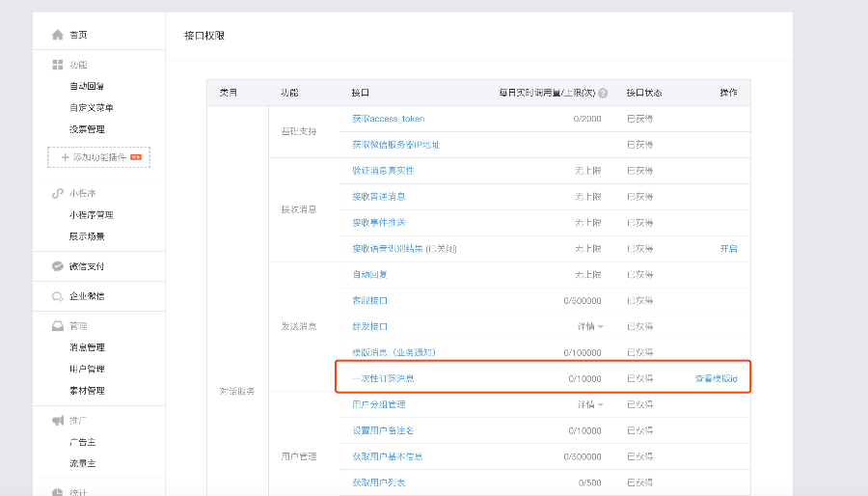This screenshot has height=496, width=868.
Task: Click 添加功能插件 button
Action: 99,157
